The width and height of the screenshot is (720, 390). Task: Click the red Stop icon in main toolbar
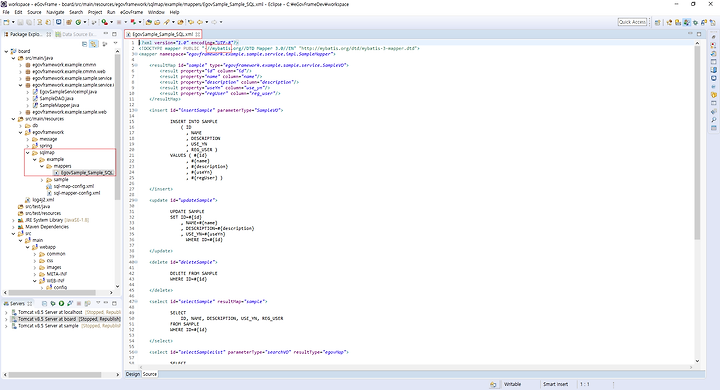click(x=119, y=22)
